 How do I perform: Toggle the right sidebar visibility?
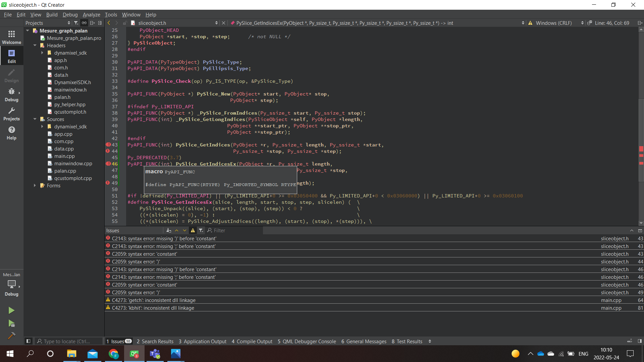(x=640, y=341)
